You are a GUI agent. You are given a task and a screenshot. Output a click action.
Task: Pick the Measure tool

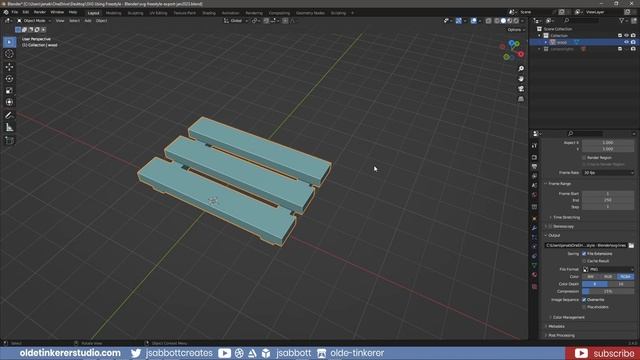[x=9, y=128]
